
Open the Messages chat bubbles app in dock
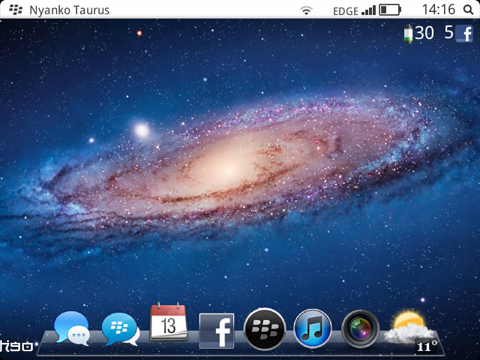pyautogui.click(x=71, y=329)
